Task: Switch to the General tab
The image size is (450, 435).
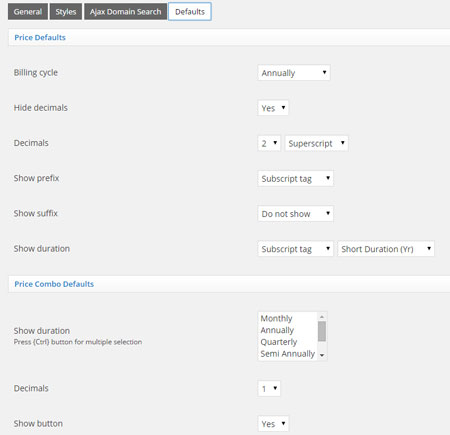Action: 28,12
